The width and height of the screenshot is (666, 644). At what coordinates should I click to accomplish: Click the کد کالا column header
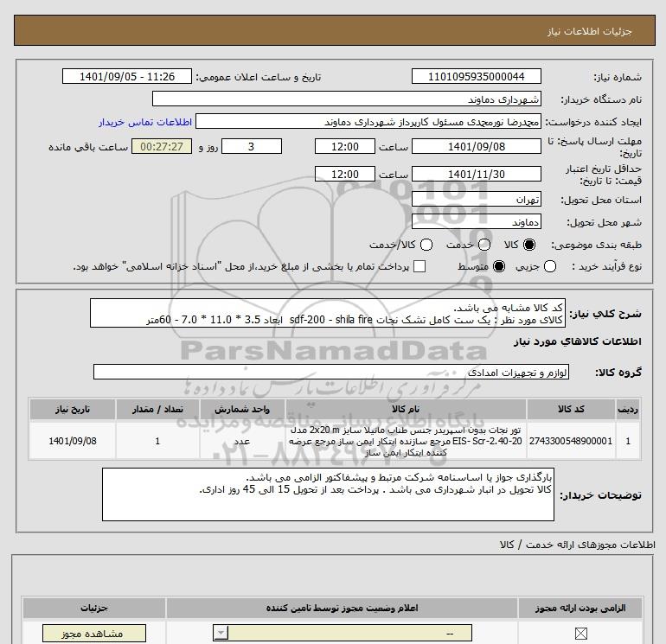coord(571,409)
